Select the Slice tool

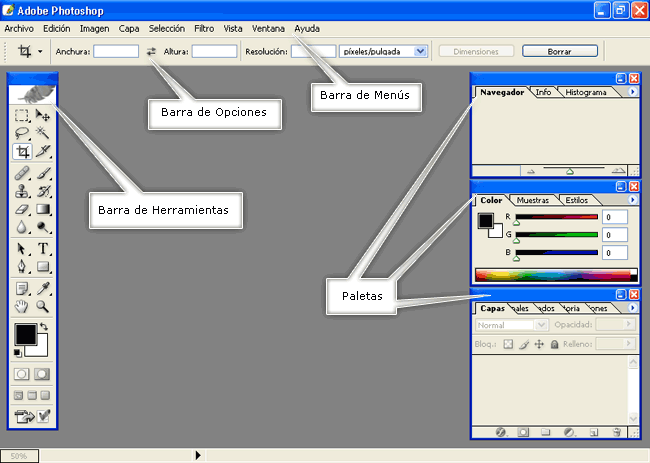pos(43,152)
